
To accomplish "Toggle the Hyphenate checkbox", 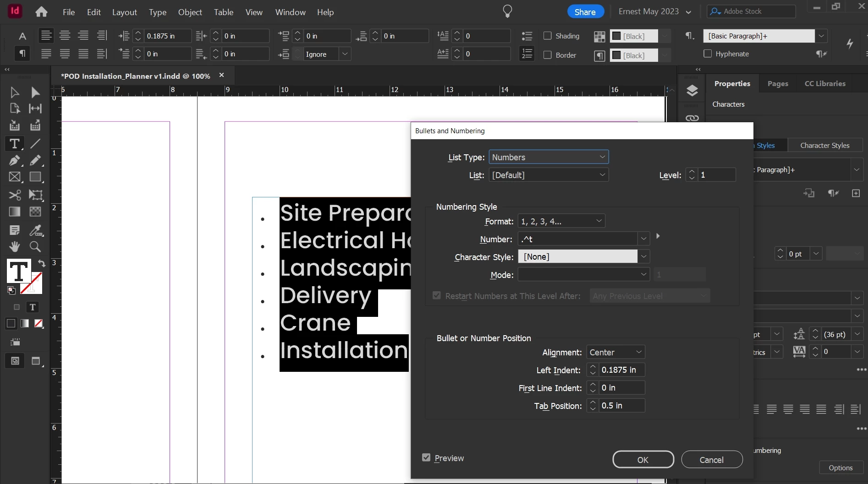I will point(708,54).
